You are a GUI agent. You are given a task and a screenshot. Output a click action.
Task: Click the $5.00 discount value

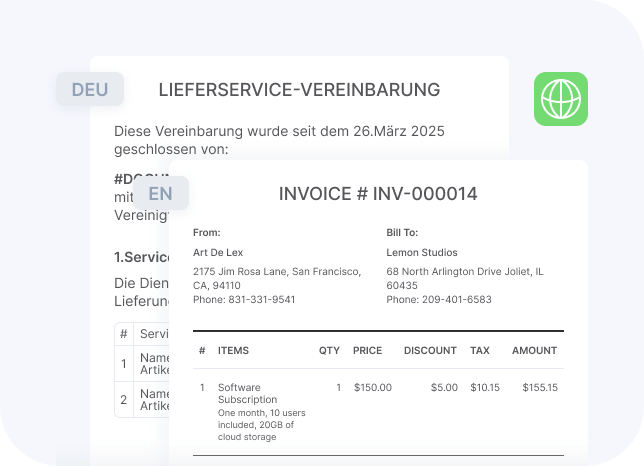click(x=443, y=387)
